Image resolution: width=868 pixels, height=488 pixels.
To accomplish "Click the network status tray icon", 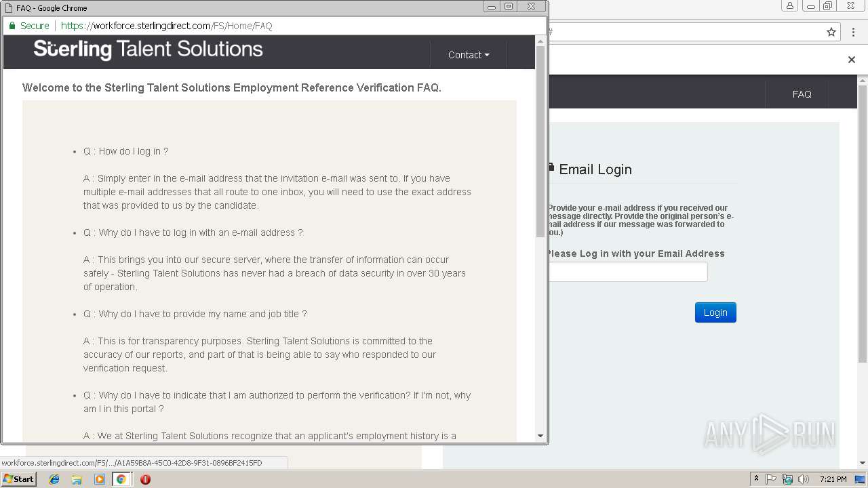I will click(787, 479).
